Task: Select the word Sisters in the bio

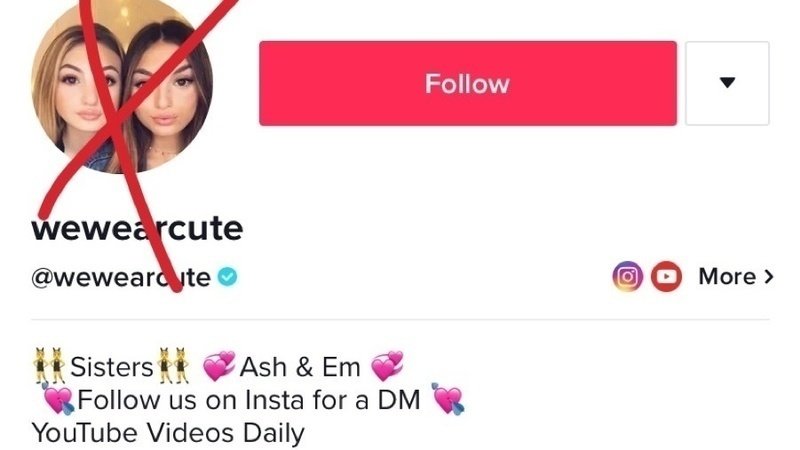Action: [112, 367]
